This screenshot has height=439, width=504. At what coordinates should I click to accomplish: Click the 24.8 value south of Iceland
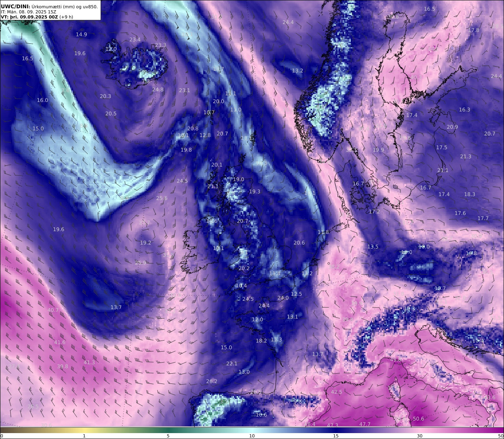(x=157, y=89)
